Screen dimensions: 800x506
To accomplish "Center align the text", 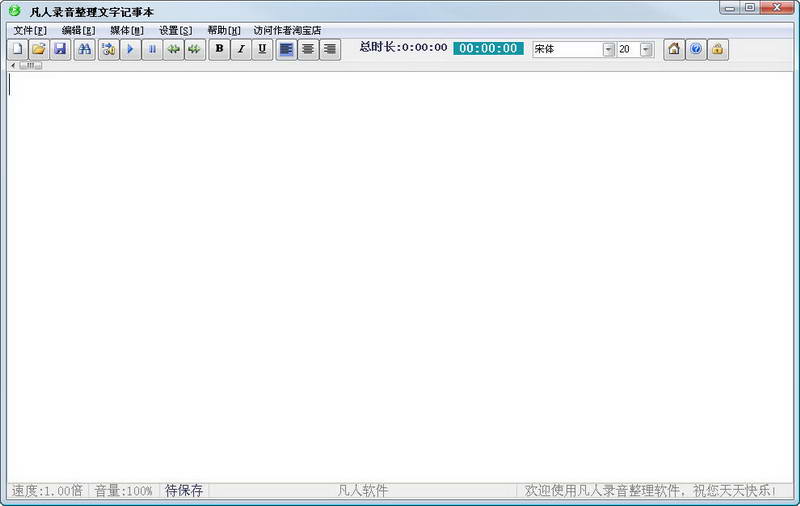I will click(308, 49).
